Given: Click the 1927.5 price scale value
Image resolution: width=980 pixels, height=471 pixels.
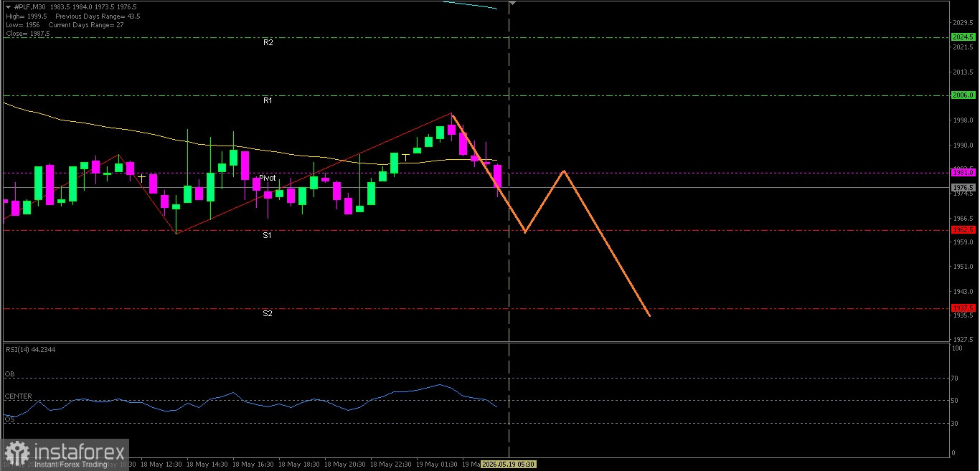Looking at the screenshot, I should coord(962,340).
